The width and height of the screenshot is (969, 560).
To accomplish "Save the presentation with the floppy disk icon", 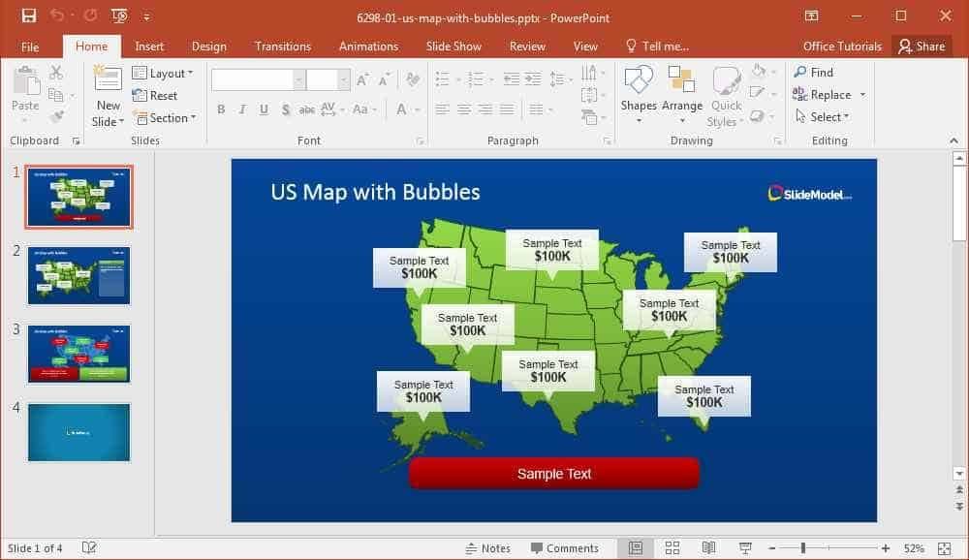I will 29,16.
